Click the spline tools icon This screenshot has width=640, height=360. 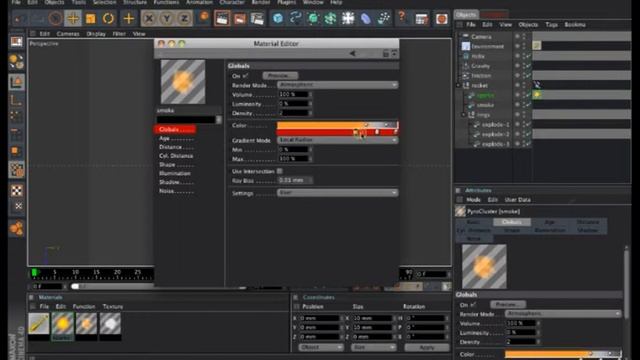tap(295, 18)
